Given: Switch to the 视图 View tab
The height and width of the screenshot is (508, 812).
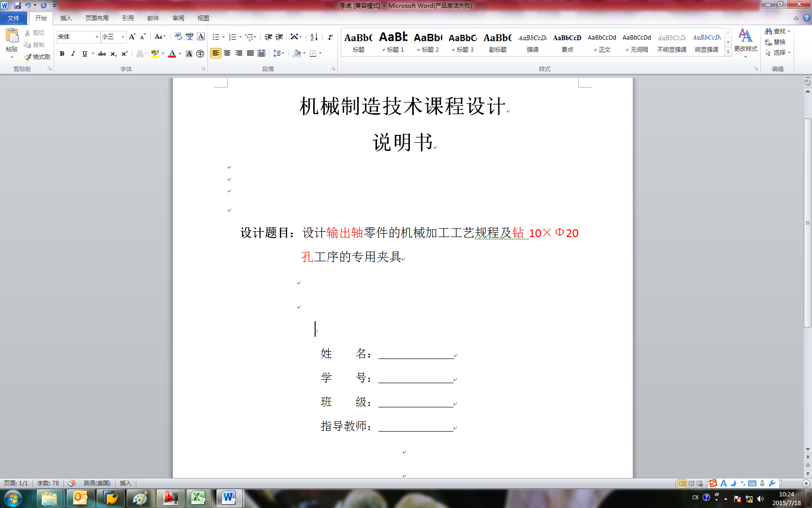Looking at the screenshot, I should click(x=203, y=18).
